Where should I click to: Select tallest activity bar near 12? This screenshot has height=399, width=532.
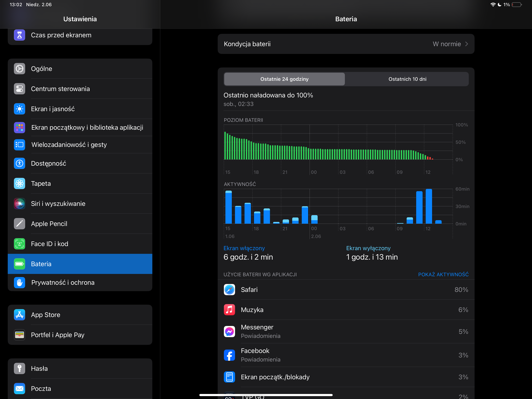(x=429, y=206)
